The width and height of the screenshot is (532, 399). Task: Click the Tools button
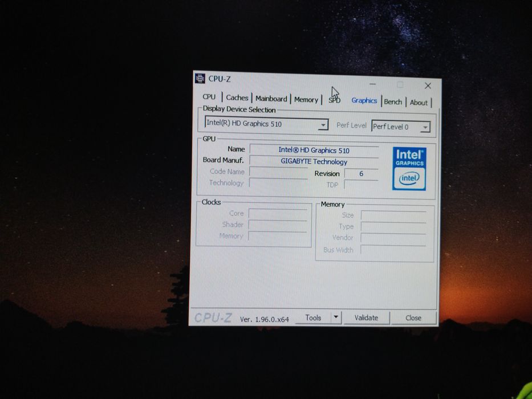313,317
